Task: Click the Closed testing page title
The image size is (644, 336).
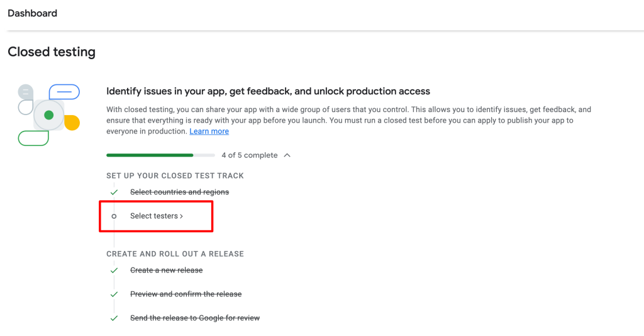Action: coord(52,52)
